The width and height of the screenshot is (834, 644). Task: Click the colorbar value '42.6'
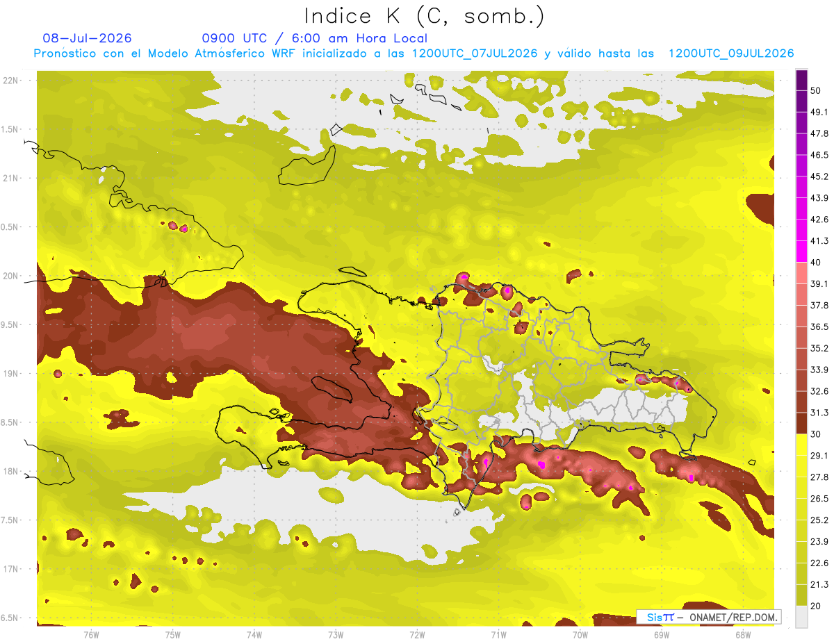[819, 220]
